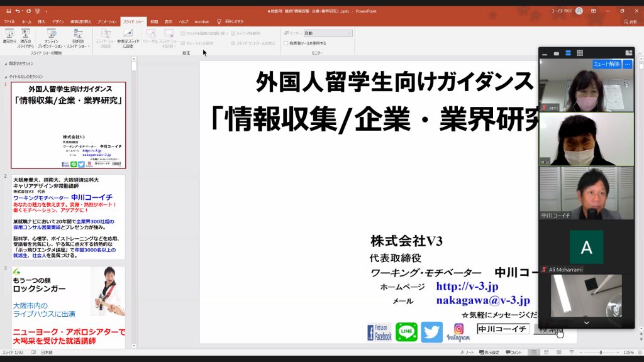Start slideshow from beginning (最初から)
The image size is (644, 362).
point(9,36)
